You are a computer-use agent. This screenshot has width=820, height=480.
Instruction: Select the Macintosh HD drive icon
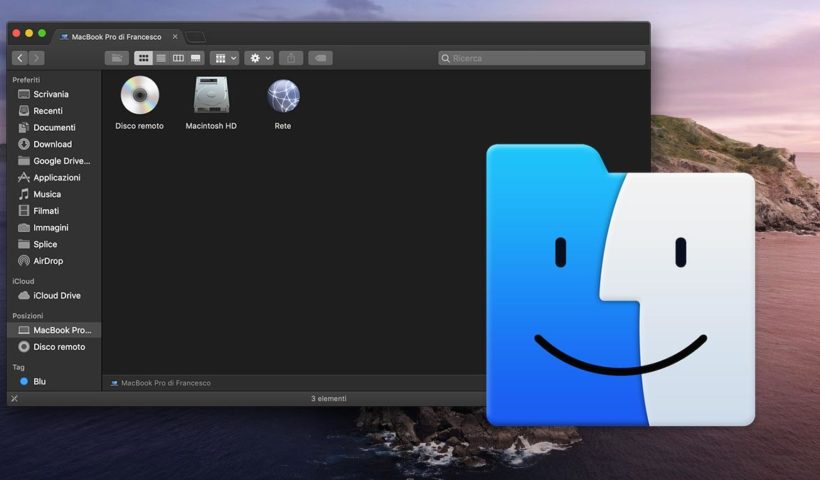[x=211, y=95]
